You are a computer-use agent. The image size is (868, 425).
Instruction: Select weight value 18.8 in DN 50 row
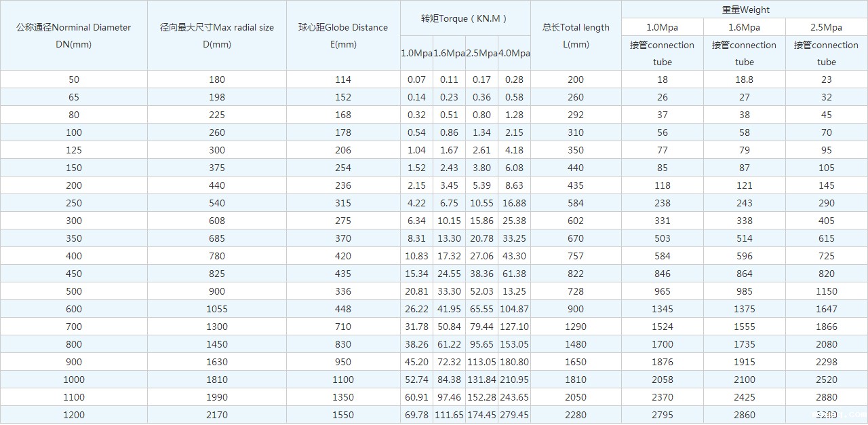[744, 79]
